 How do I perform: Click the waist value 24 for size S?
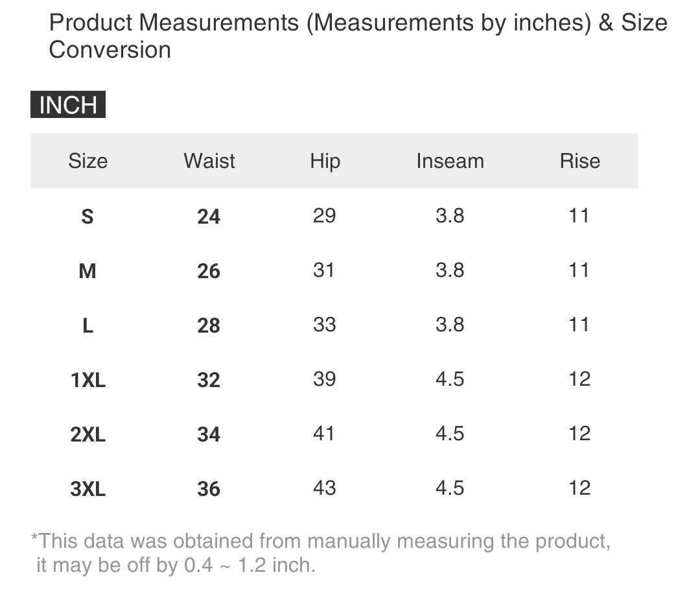(209, 217)
